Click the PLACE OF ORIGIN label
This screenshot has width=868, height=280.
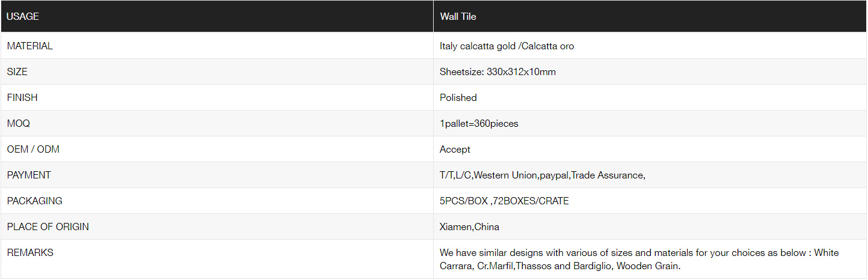48,227
